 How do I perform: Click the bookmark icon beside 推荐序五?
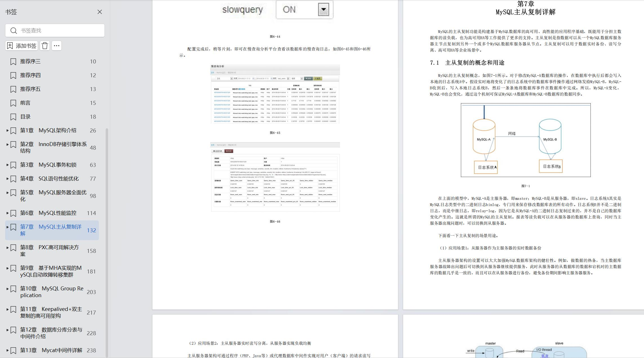click(x=13, y=89)
